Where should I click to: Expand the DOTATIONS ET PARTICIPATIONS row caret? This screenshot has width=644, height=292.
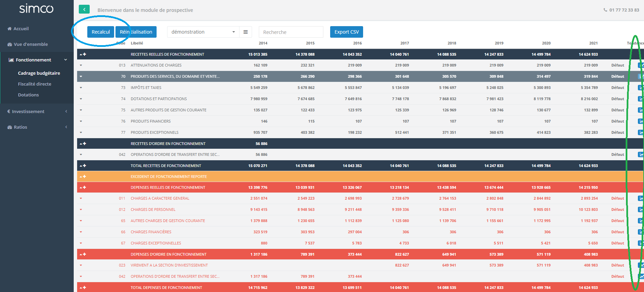(x=81, y=99)
